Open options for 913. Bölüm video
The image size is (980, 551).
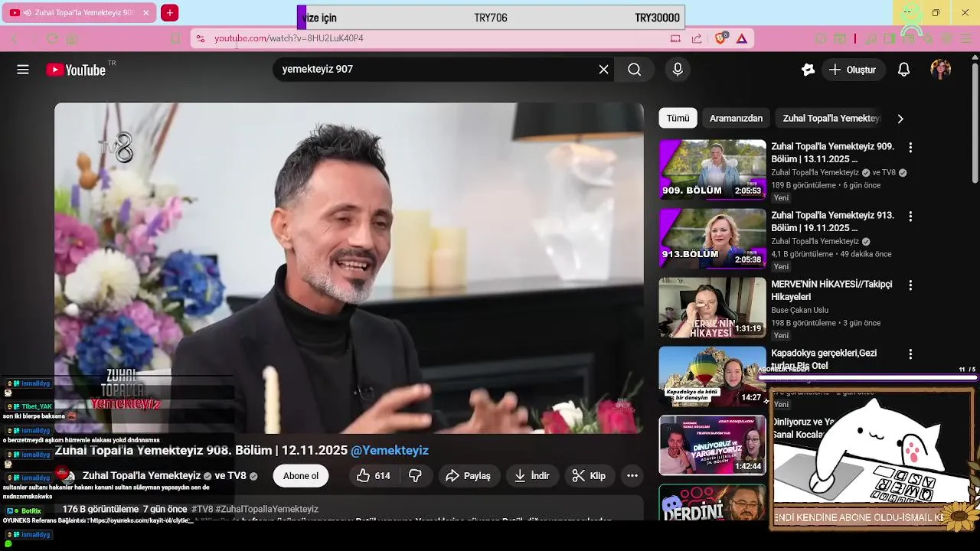(910, 217)
